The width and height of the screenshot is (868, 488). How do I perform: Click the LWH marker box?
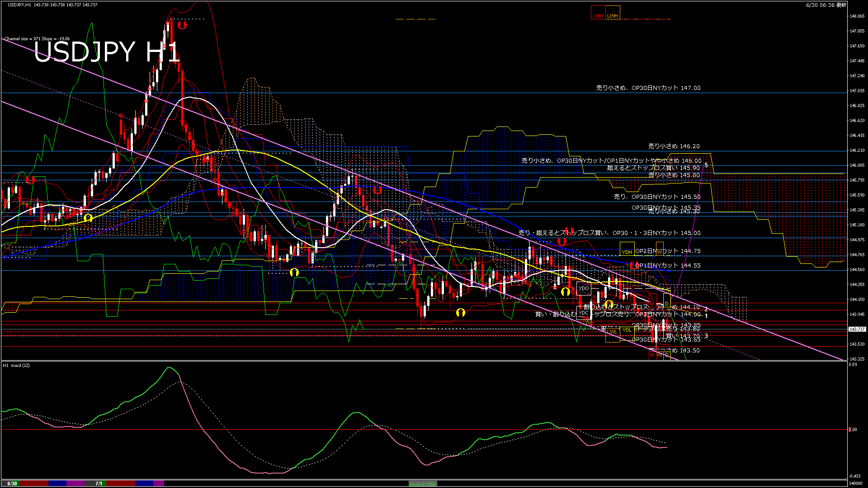[613, 13]
